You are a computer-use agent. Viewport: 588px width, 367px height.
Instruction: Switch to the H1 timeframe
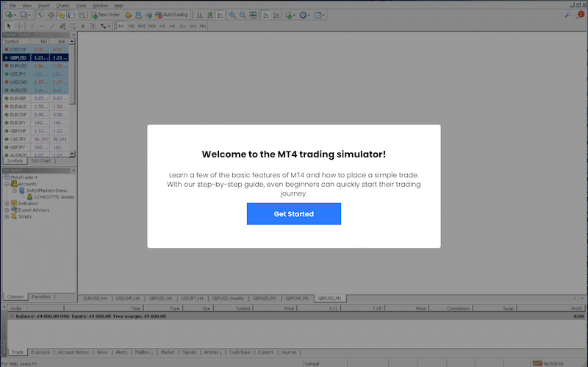pyautogui.click(x=162, y=26)
